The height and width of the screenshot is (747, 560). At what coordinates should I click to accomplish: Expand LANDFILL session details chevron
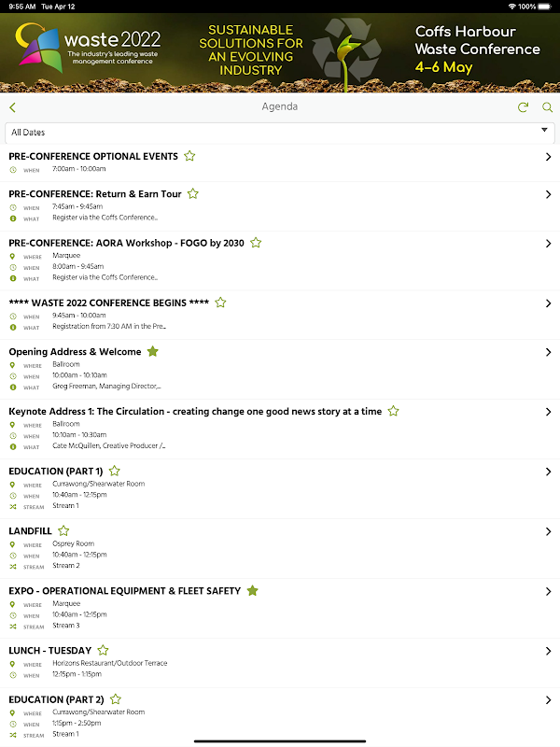548,531
